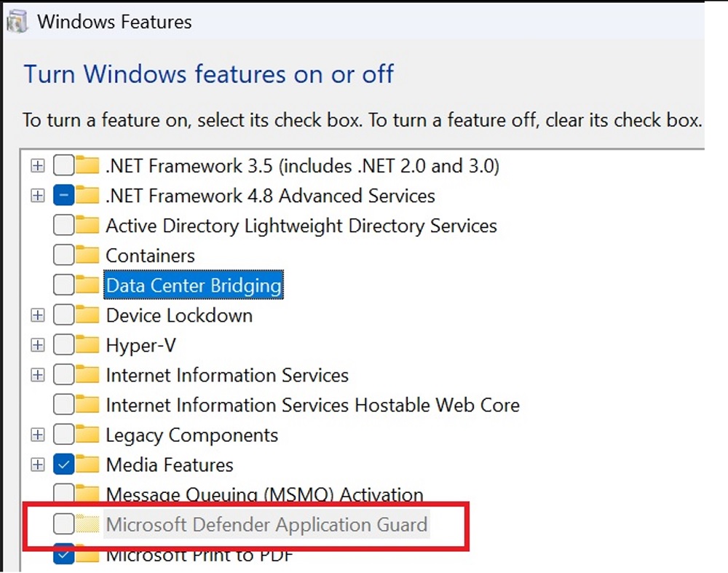Screen dimensions: 728x573
Task: Click the Windows Features icon in the title bar
Action: (x=15, y=20)
